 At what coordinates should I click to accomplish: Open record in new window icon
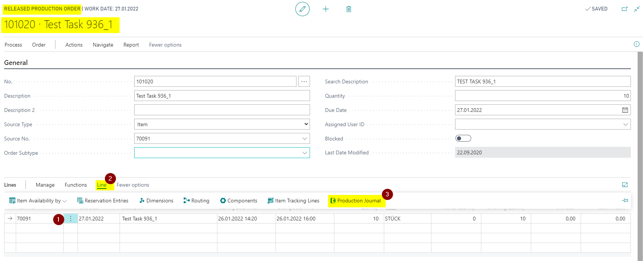625,9
